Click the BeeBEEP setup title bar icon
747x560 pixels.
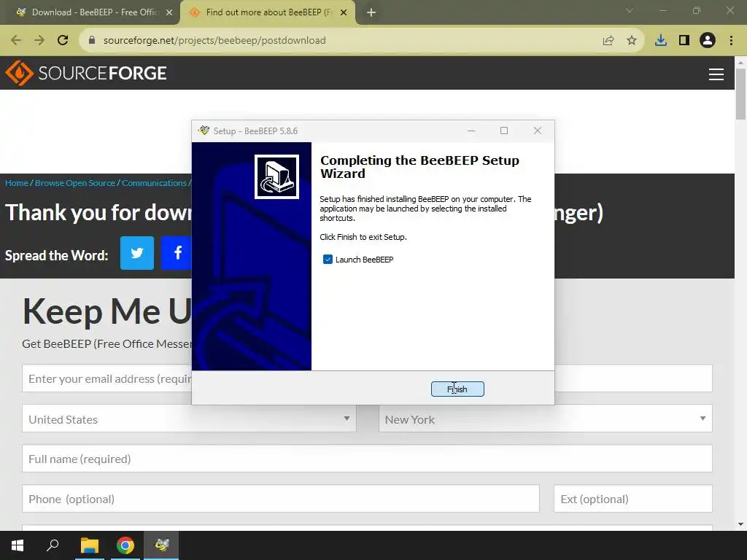tap(204, 131)
